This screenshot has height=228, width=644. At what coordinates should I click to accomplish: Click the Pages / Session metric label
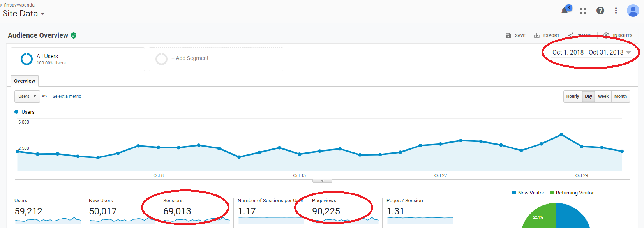coord(404,201)
